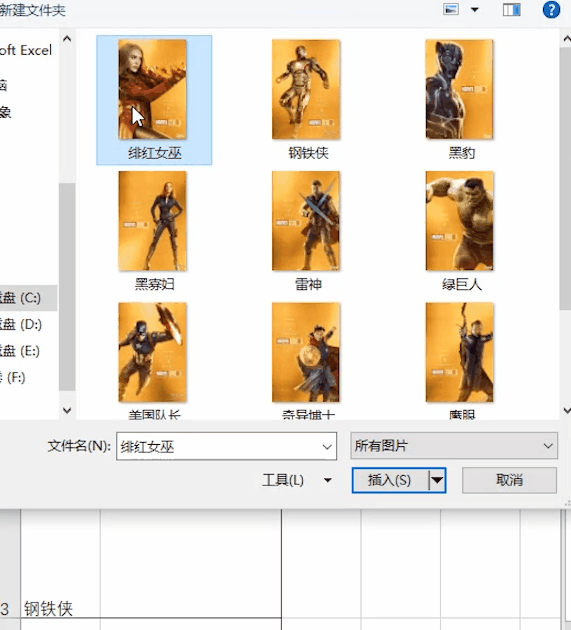Viewport: 571px width, 630px height.
Task: Click navigation pane scroll down arrow
Action: click(67, 411)
